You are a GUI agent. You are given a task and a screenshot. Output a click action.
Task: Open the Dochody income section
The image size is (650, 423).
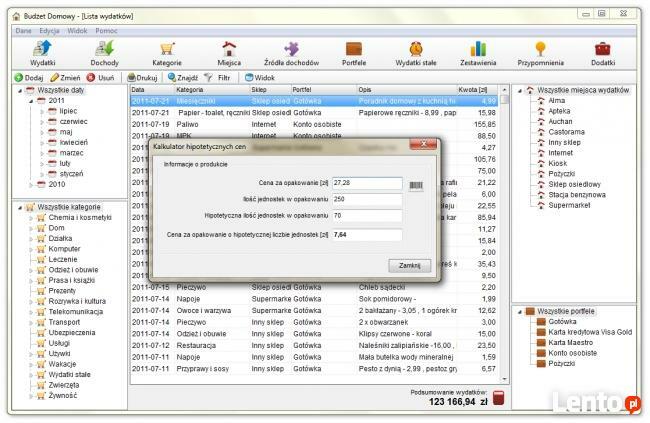click(x=104, y=53)
